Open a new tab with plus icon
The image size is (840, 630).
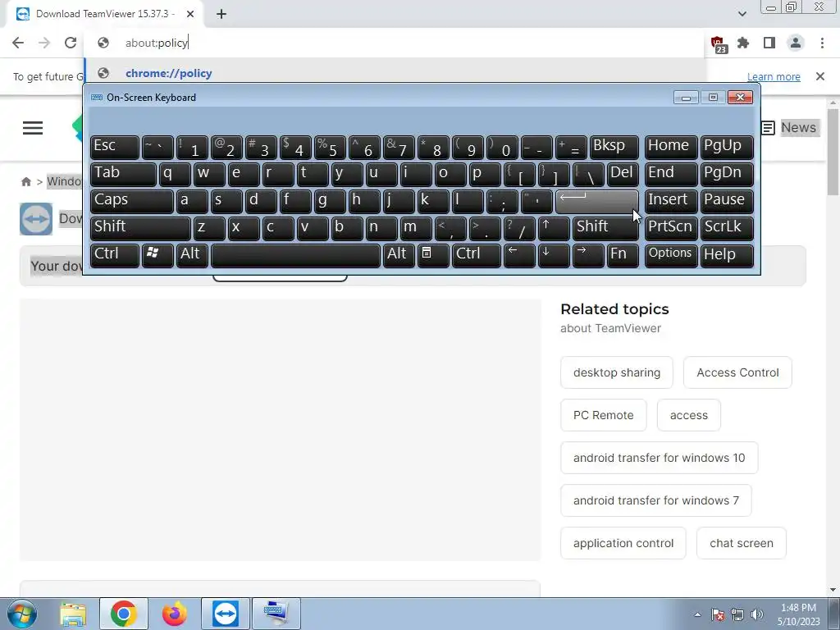[221, 15]
